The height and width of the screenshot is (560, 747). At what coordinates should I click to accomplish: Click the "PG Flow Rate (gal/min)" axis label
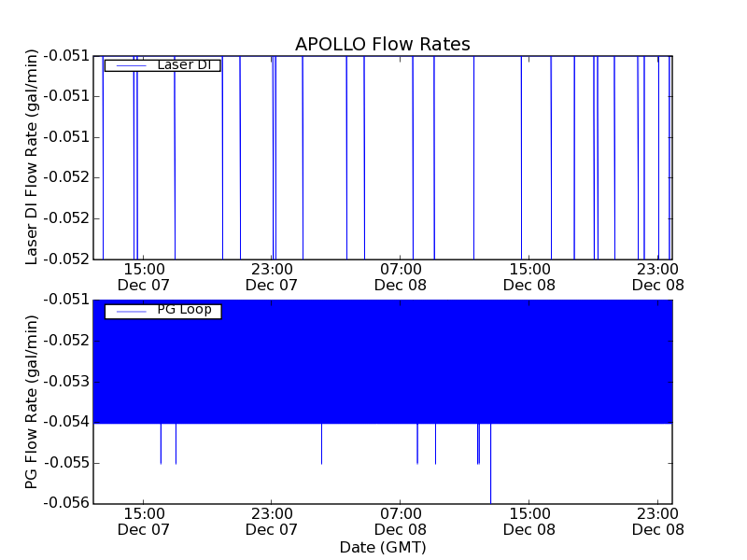tap(31, 401)
